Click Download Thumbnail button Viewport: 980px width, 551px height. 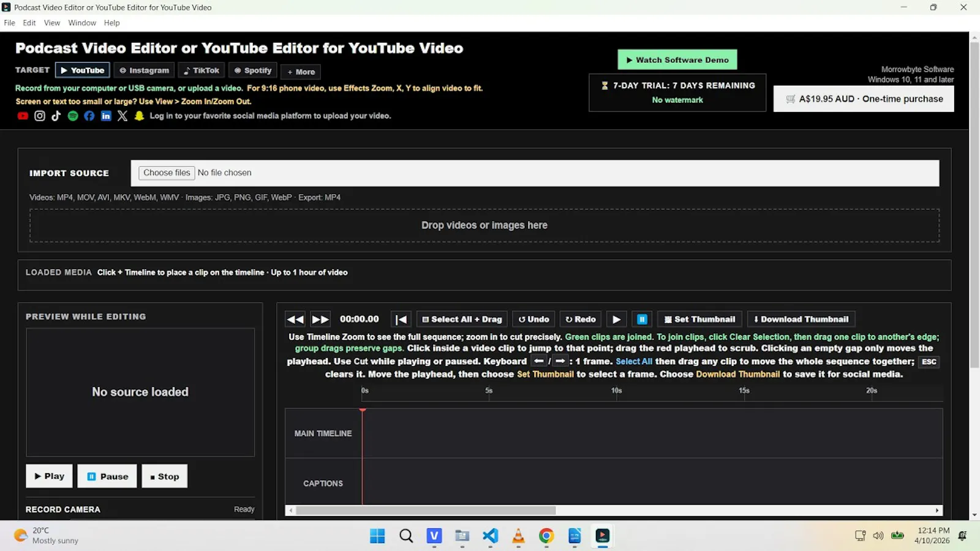[801, 320]
